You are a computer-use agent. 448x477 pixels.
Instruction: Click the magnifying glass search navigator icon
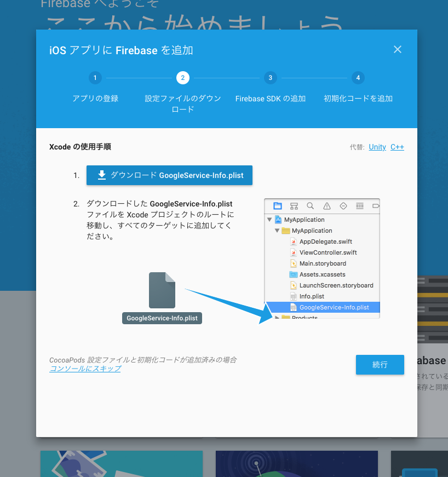pos(310,205)
